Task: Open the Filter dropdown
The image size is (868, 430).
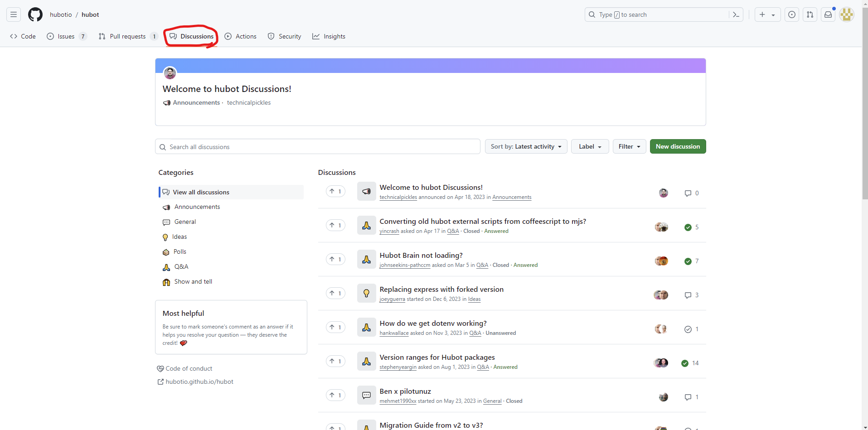Action: point(629,146)
